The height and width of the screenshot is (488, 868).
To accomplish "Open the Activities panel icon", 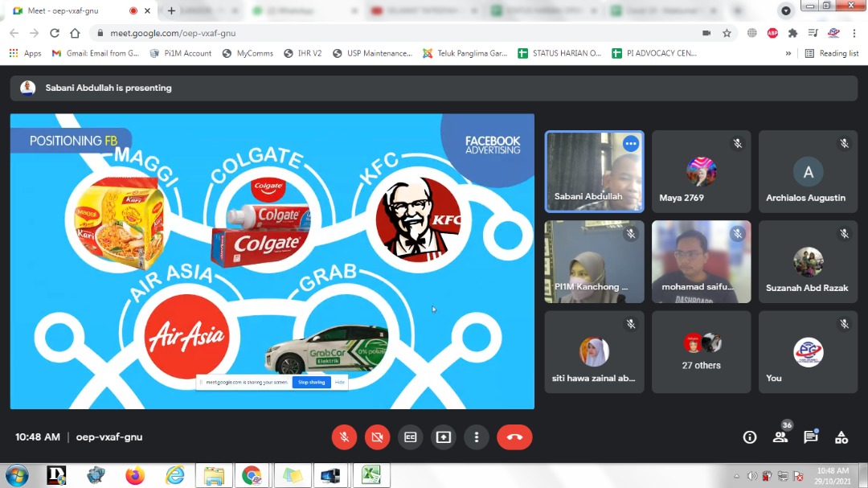I will tap(841, 437).
